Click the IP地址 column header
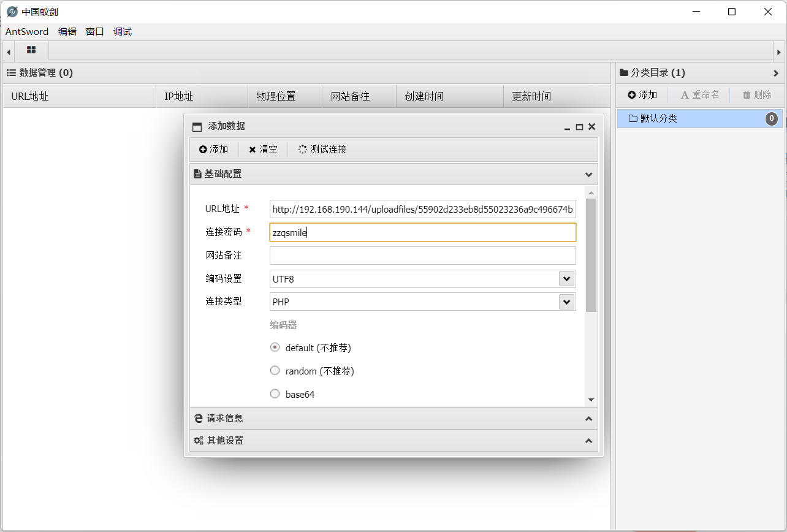 202,96
